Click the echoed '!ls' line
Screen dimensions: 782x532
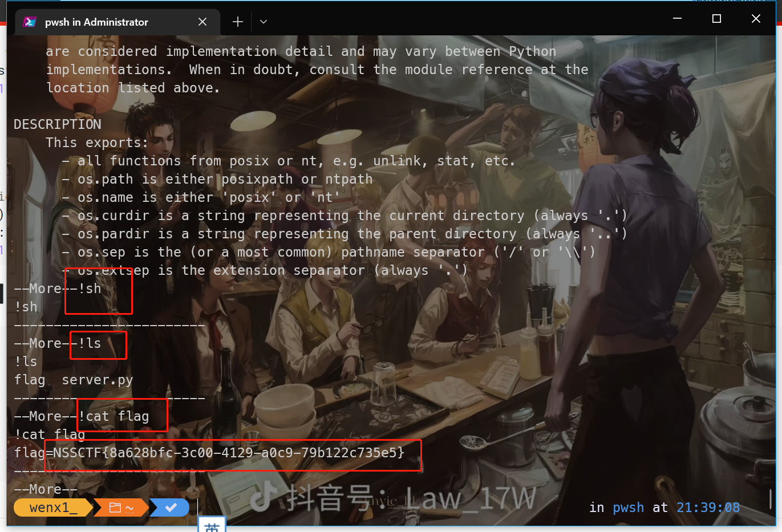tap(26, 362)
